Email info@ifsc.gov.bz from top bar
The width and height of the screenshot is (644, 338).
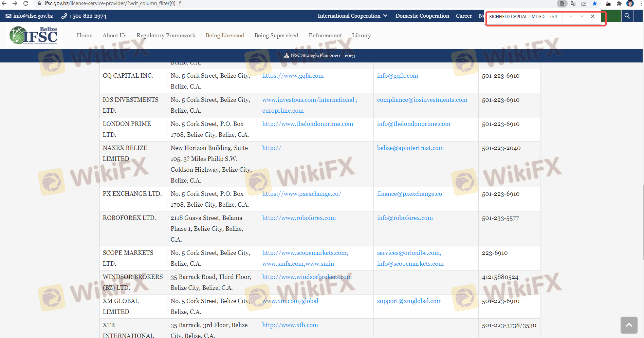coord(33,16)
